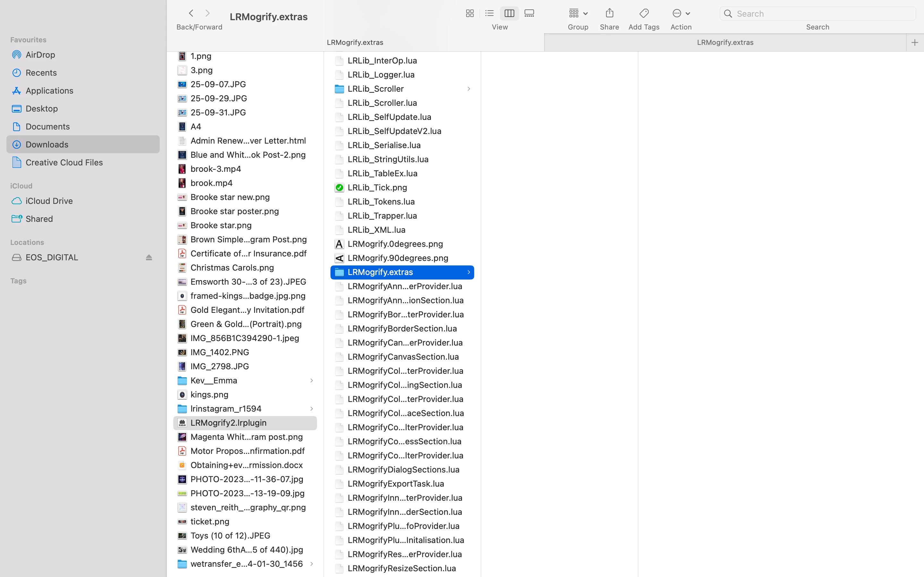924x577 pixels.
Task: Switch to list view mode
Action: [x=489, y=13]
